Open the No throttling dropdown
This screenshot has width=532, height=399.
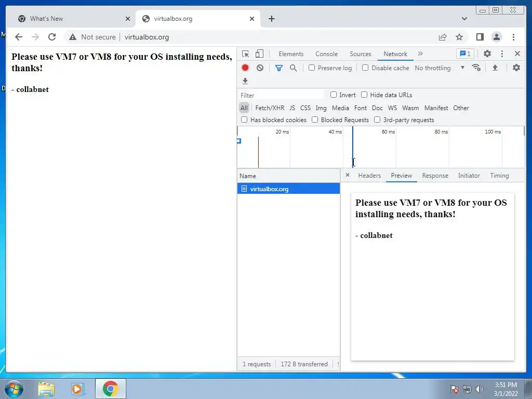440,68
